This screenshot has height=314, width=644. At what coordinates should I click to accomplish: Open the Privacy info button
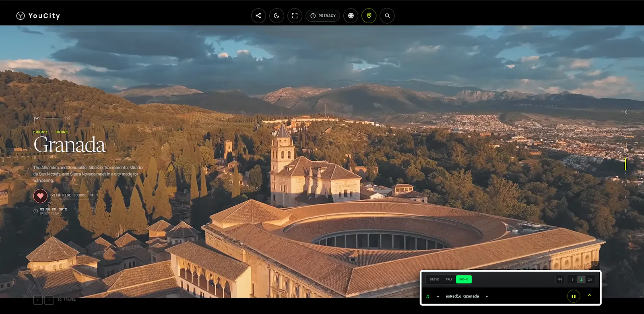coord(323,16)
